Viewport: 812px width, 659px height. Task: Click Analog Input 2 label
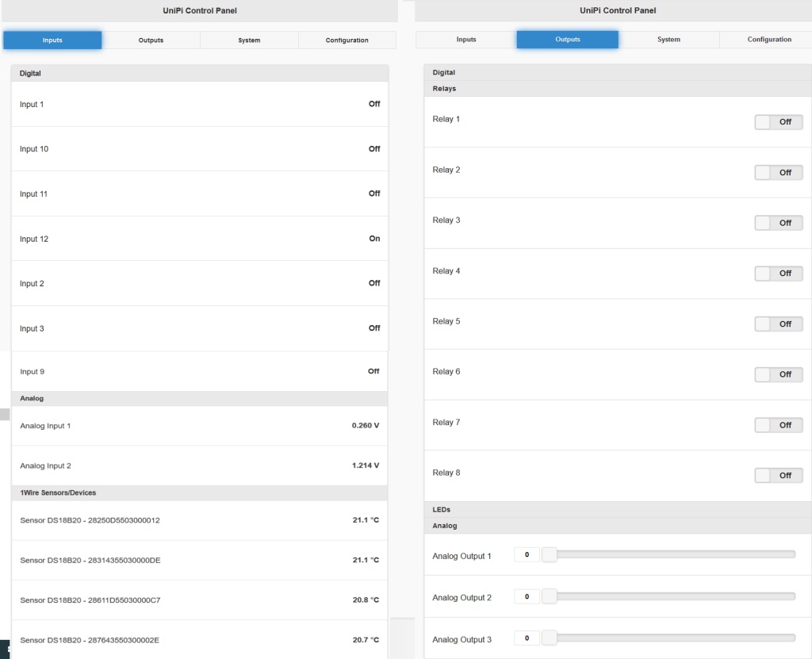pos(45,466)
